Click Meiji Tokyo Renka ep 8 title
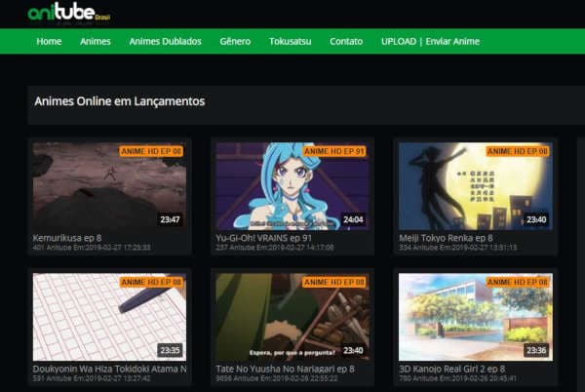This screenshot has height=392, width=585. pyautogui.click(x=446, y=238)
